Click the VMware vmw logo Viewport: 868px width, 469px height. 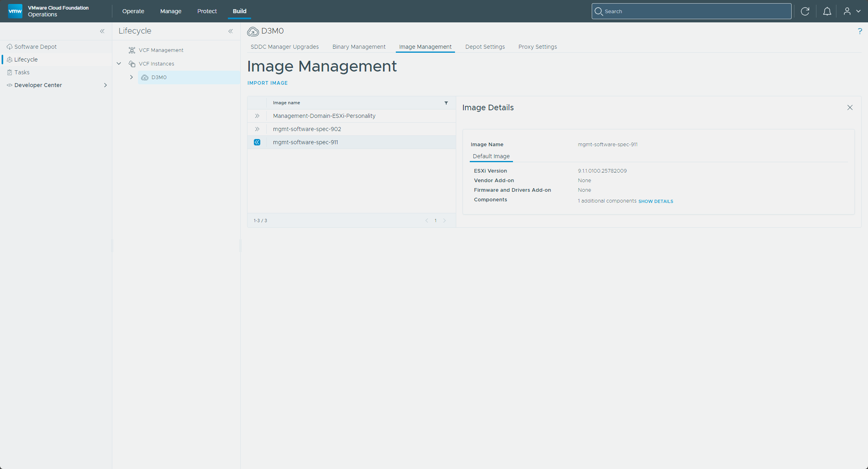15,11
